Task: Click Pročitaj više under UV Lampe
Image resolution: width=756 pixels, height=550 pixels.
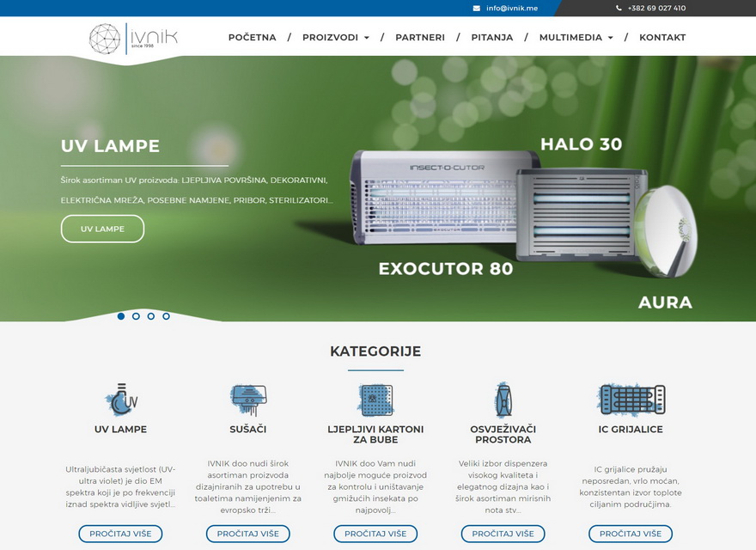Action: coord(120,534)
